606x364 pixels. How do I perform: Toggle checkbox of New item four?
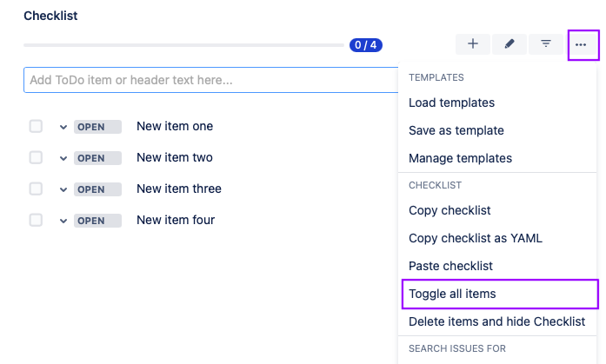pyautogui.click(x=36, y=220)
